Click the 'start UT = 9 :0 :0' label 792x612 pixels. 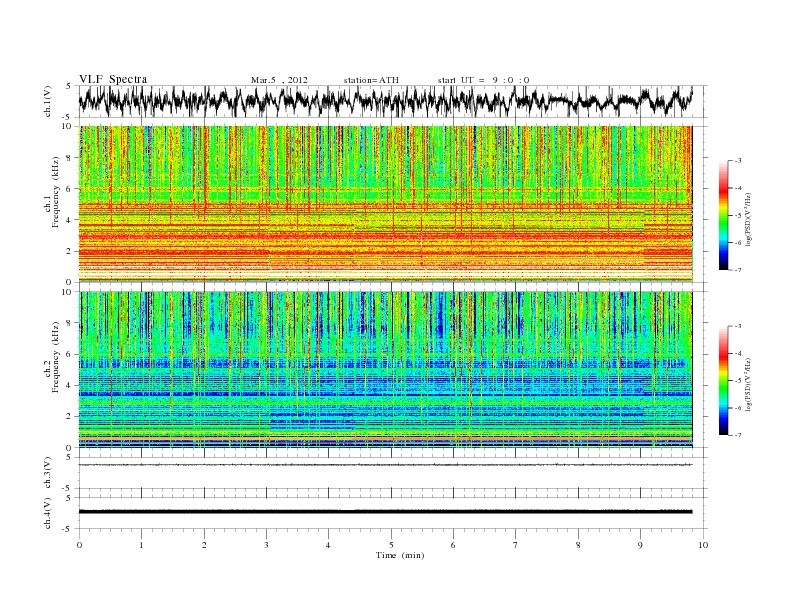[483, 80]
